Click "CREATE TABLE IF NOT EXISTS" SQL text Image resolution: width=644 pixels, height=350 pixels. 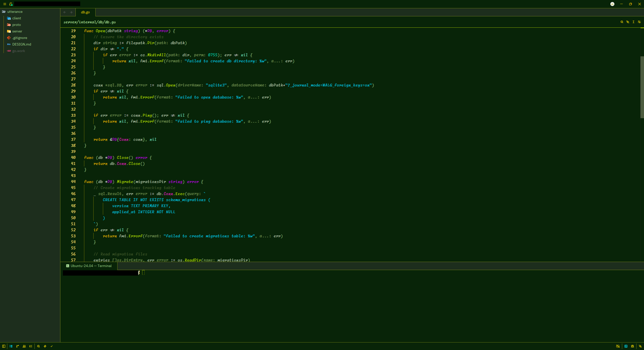click(133, 200)
